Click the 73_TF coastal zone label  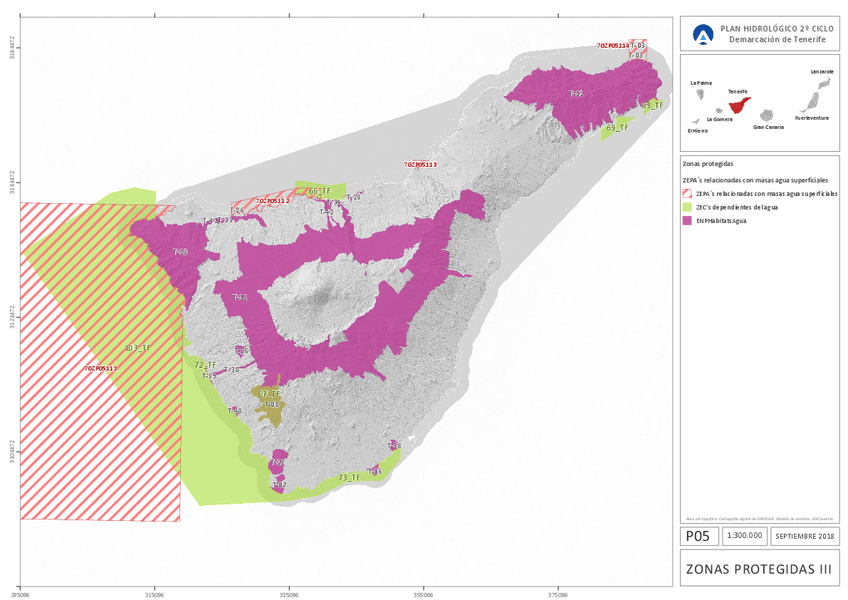pyautogui.click(x=349, y=478)
